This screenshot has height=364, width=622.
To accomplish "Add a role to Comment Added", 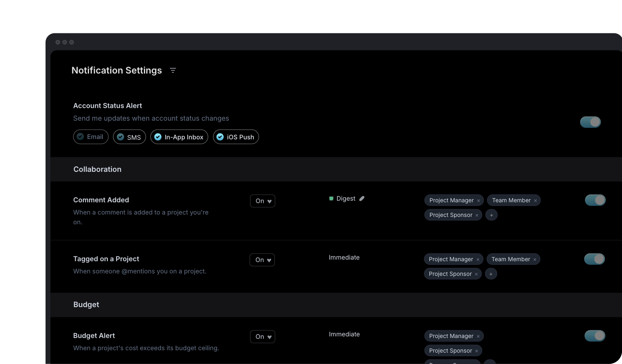I will click(492, 215).
